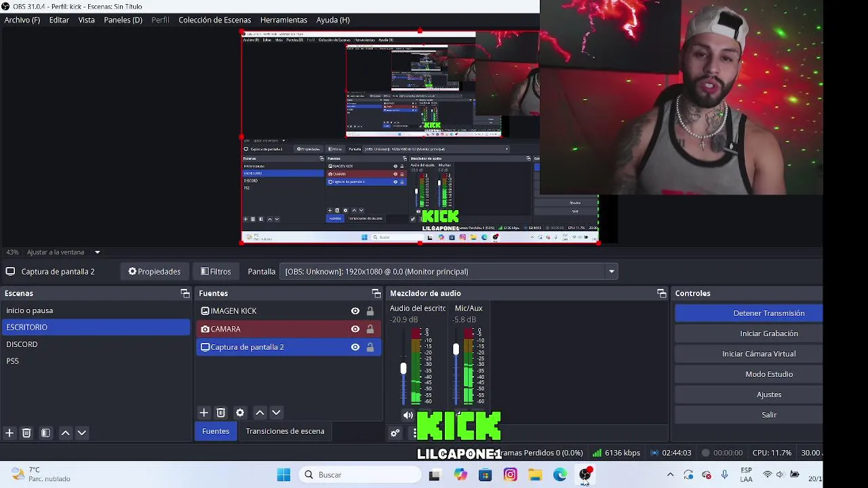
Task: Click Iniciar Grabación button
Action: (x=749, y=333)
